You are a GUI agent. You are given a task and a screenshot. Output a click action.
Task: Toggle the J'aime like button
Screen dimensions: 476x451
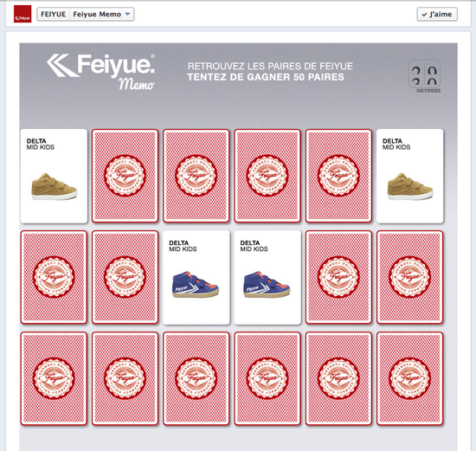coord(437,14)
